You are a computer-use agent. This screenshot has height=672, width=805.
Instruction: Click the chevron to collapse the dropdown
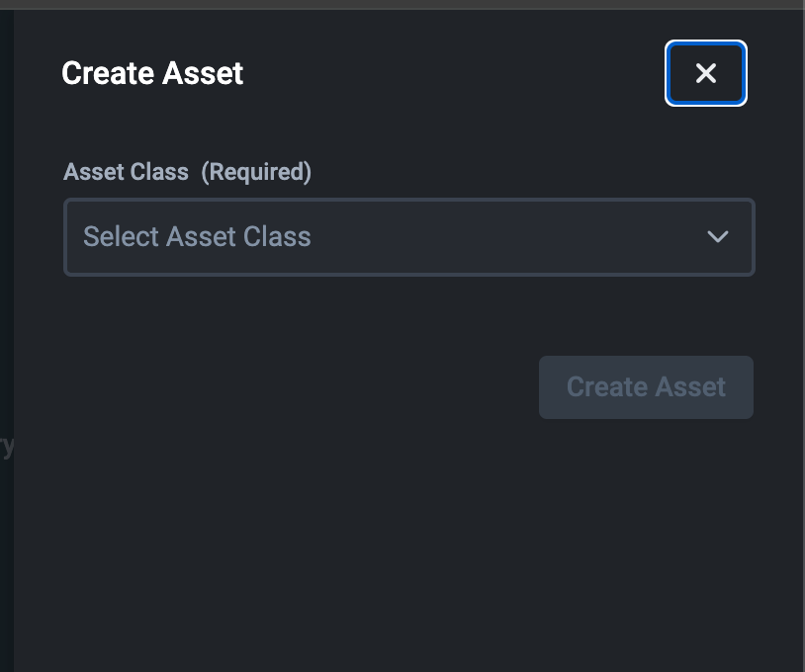[718, 237]
